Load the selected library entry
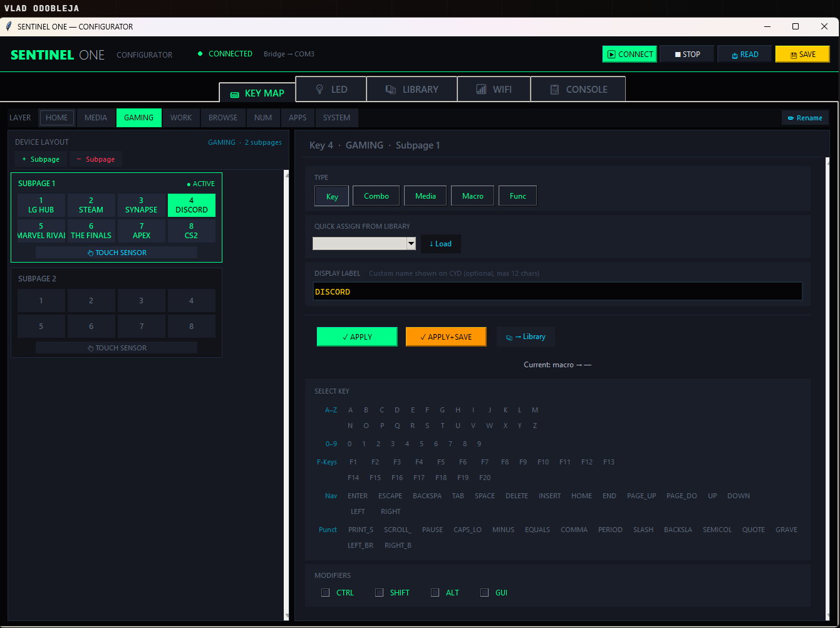Viewport: 840px width, 628px height. click(441, 244)
